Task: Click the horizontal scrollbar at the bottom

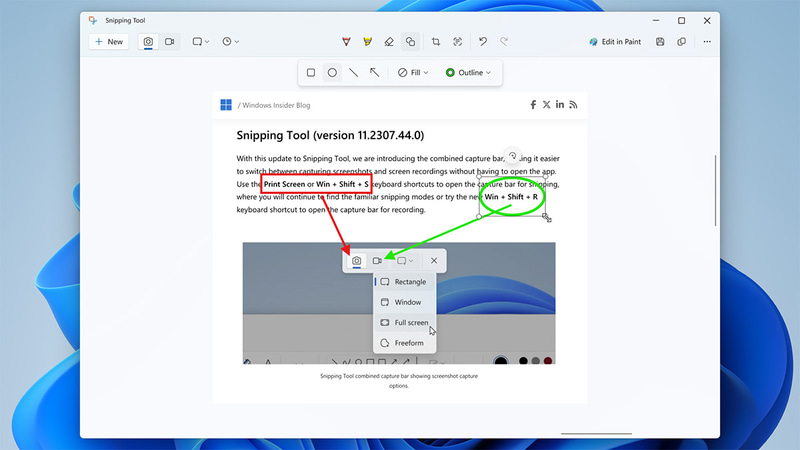Action: (x=596, y=434)
